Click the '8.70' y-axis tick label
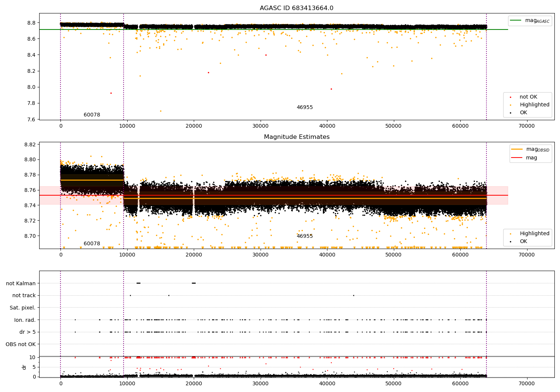This screenshot has width=560, height=392. click(x=29, y=236)
